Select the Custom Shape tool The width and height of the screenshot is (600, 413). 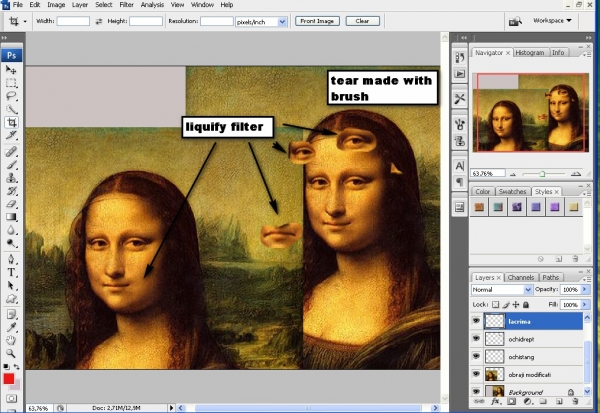(11, 299)
